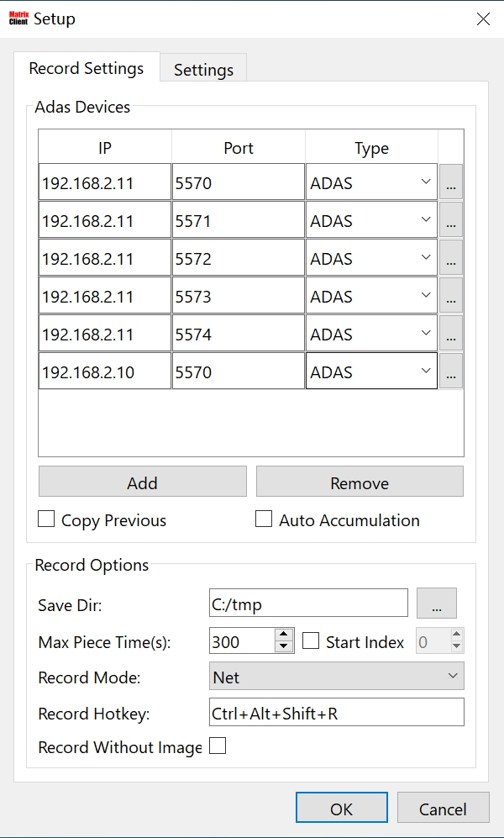Enable Record Without Image checkbox

click(218, 746)
